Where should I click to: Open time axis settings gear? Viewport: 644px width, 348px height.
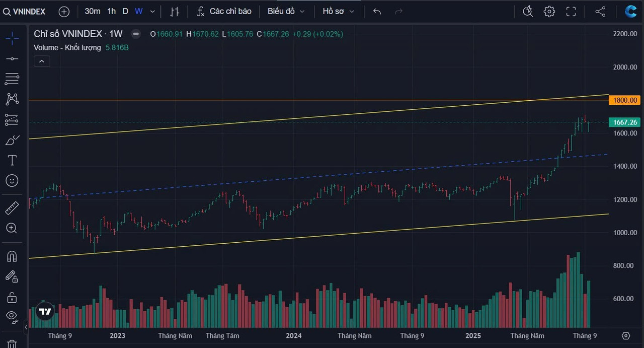(x=626, y=335)
